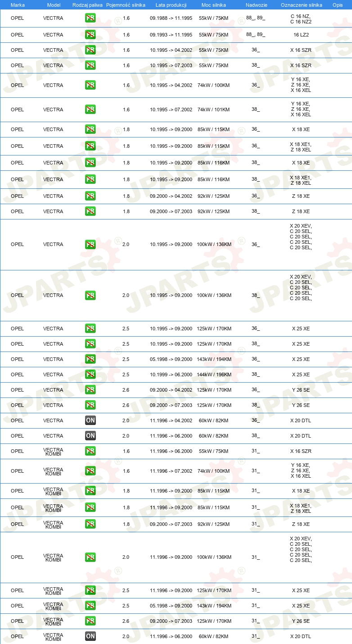Click the Lata produkcji column header
The width and height of the screenshot is (352, 644).
(171, 5)
